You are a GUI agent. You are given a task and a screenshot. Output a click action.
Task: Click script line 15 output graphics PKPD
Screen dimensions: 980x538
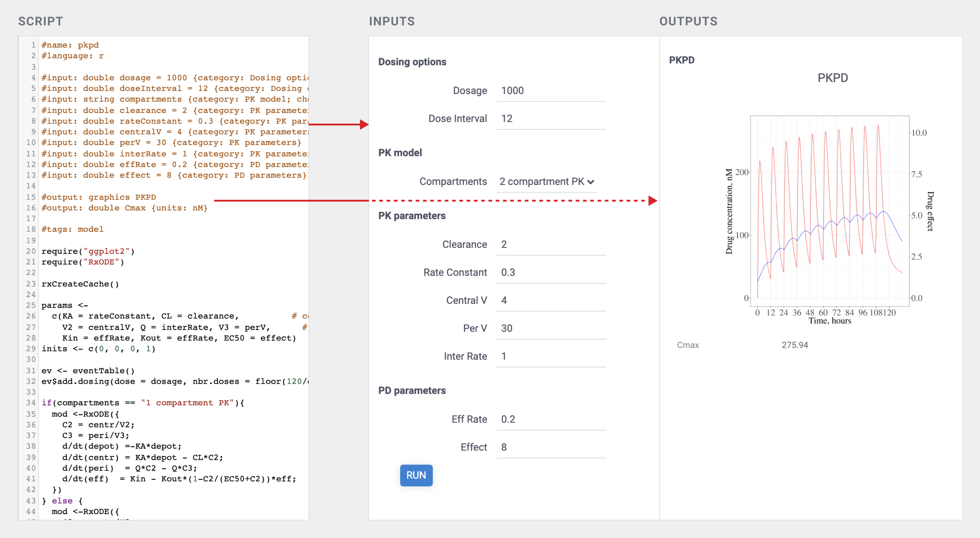tap(99, 197)
